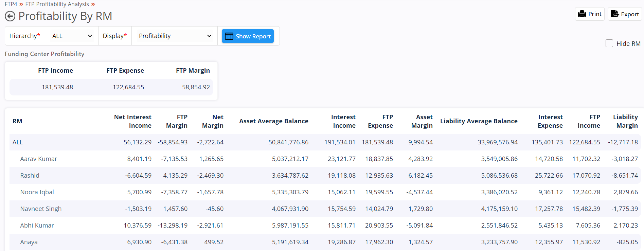Click the Profitability By RM page title

(x=65, y=16)
